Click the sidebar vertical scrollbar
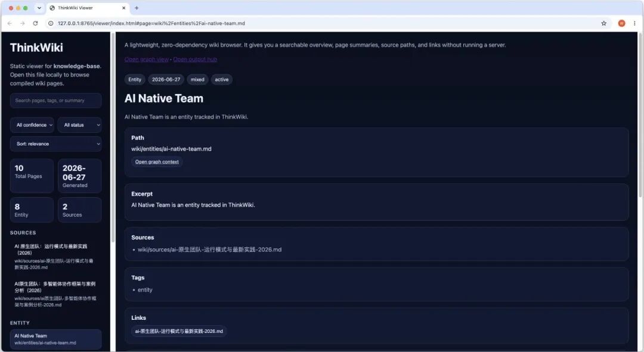The width and height of the screenshot is (644, 352). click(113, 138)
